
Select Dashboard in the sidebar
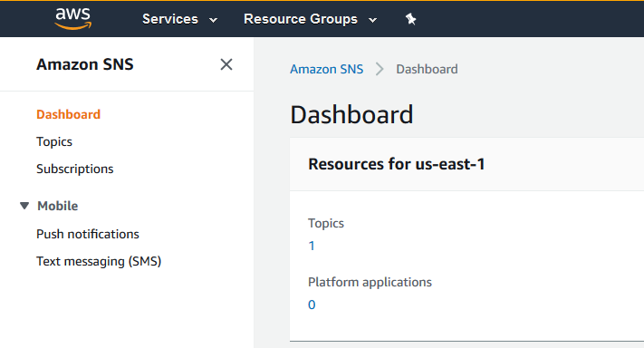click(68, 114)
